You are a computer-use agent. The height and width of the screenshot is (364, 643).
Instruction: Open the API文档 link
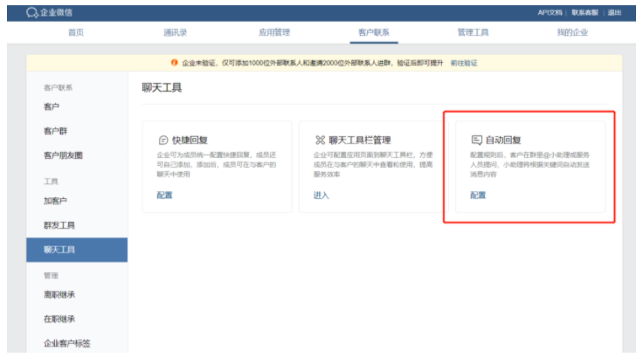click(x=550, y=13)
